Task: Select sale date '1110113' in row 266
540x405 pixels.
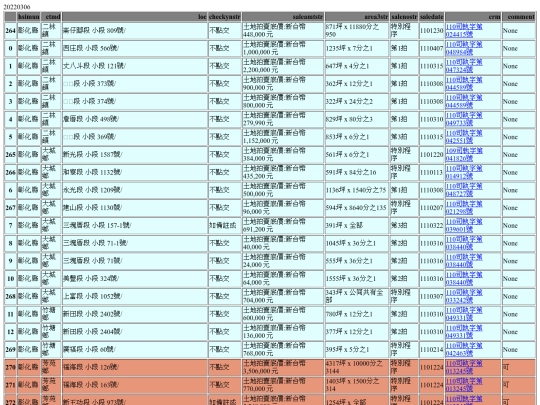Action: [x=432, y=172]
